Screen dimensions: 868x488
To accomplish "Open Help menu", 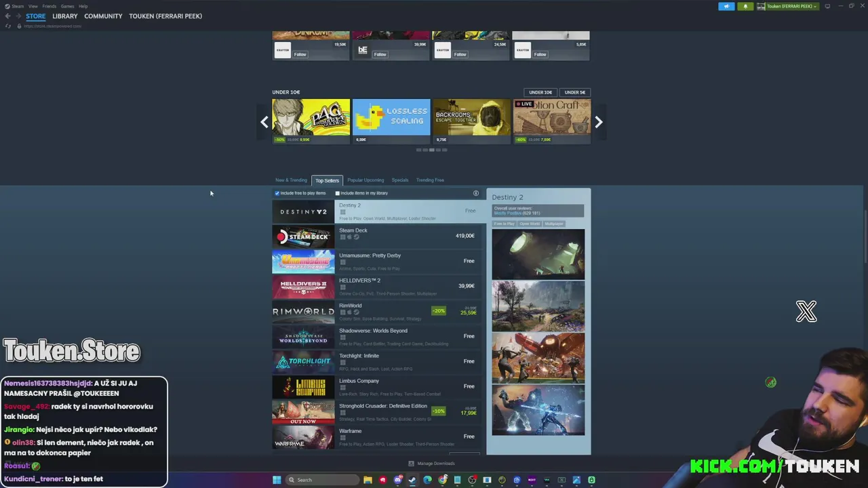I will [x=83, y=6].
